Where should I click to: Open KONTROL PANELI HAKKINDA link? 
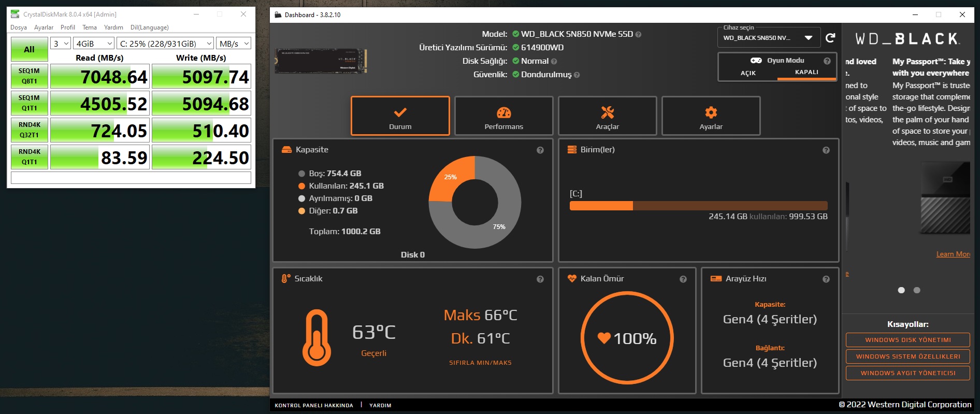click(x=314, y=405)
